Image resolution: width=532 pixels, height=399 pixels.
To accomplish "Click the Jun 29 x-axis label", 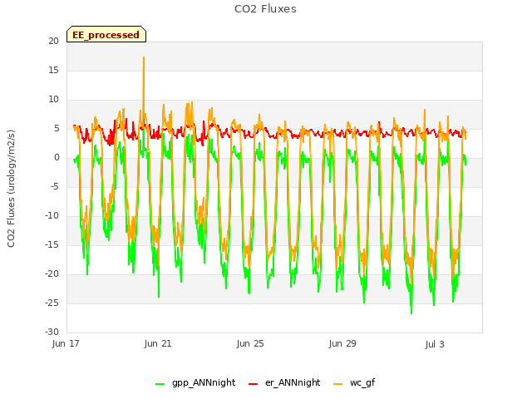I will (342, 343).
